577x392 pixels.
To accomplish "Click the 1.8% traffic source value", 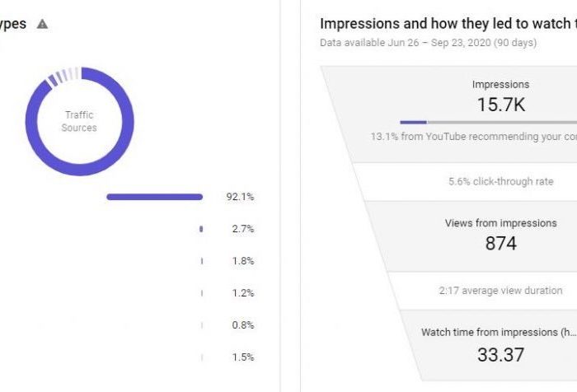I will 242,261.
